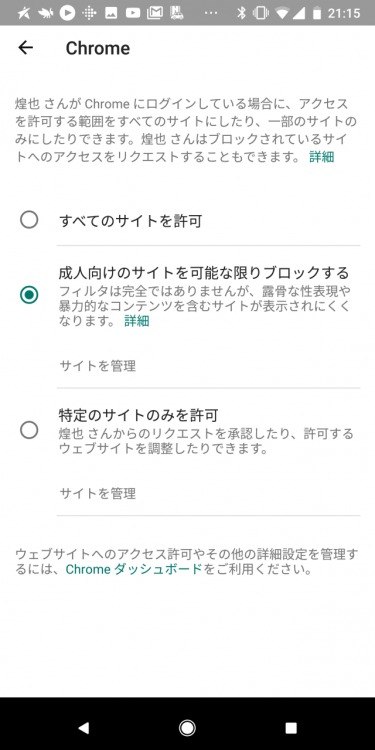375x750 pixels.
Task: Select the 特定のサイトのみを許可 radio button
Action: (x=29, y=430)
